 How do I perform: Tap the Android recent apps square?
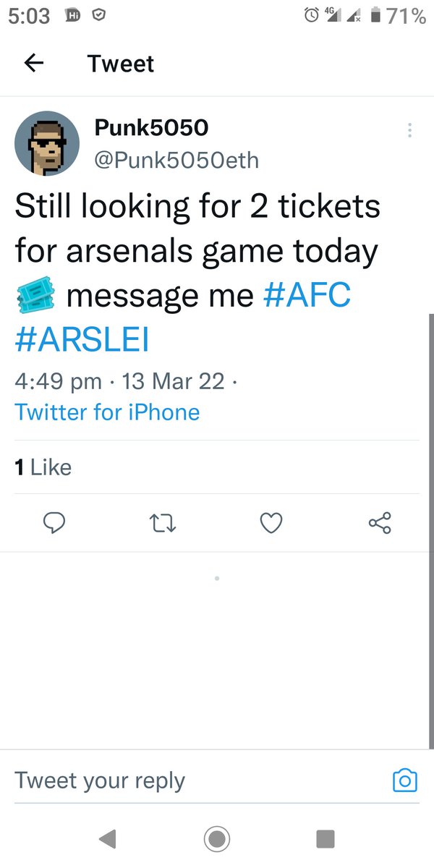coord(325,838)
